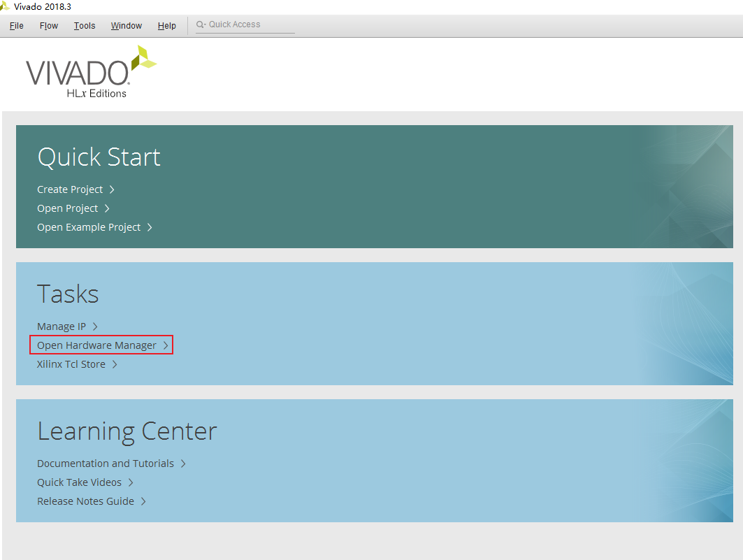This screenshot has height=560, width=743.
Task: Click the Quick Start heading
Action: (99, 157)
